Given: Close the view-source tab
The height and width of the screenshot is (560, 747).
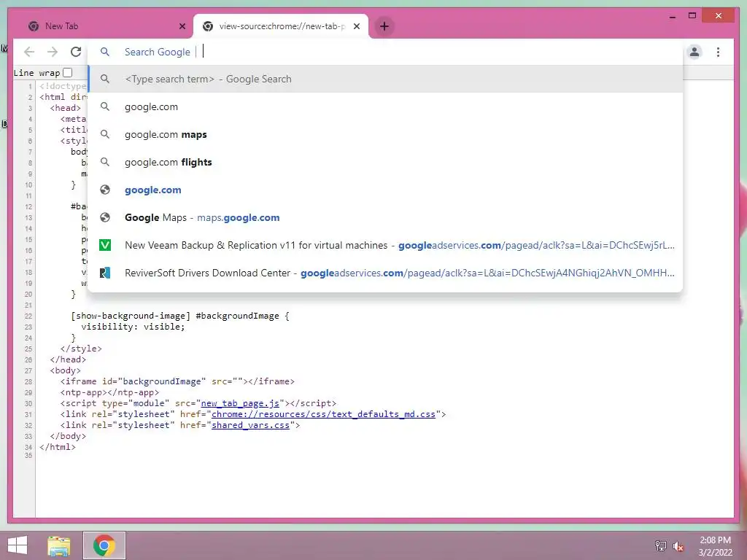Looking at the screenshot, I should [356, 26].
